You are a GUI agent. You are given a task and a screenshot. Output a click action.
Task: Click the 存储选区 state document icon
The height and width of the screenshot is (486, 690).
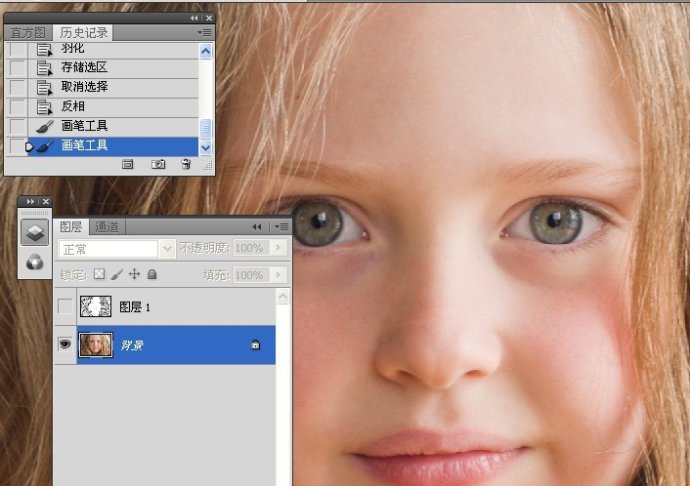click(x=44, y=68)
